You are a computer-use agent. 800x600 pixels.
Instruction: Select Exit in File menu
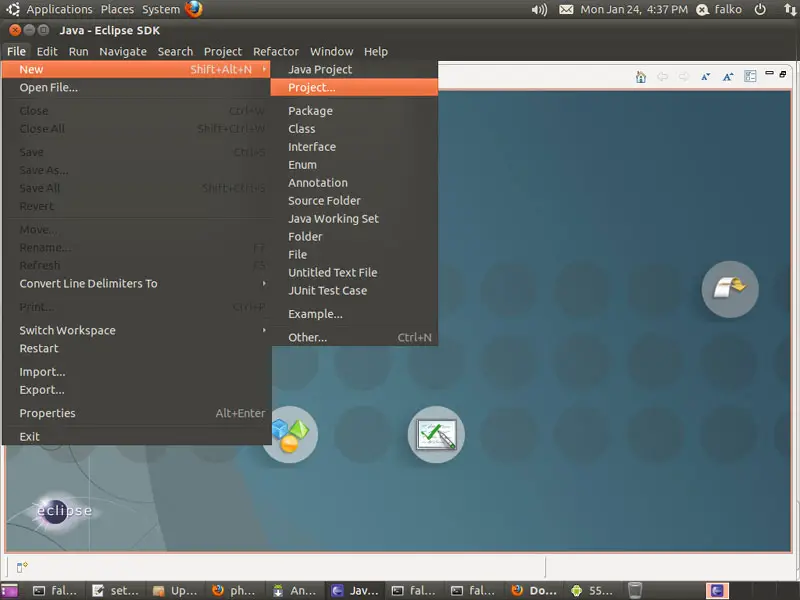tap(136, 437)
